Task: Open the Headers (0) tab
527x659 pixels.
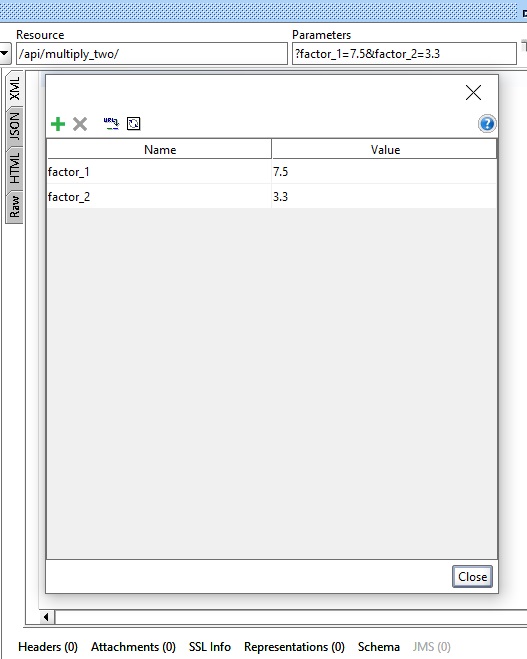Action: pyautogui.click(x=48, y=647)
